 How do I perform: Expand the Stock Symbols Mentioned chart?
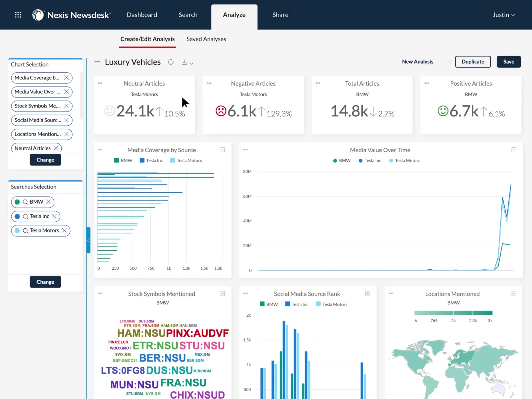coord(222,293)
